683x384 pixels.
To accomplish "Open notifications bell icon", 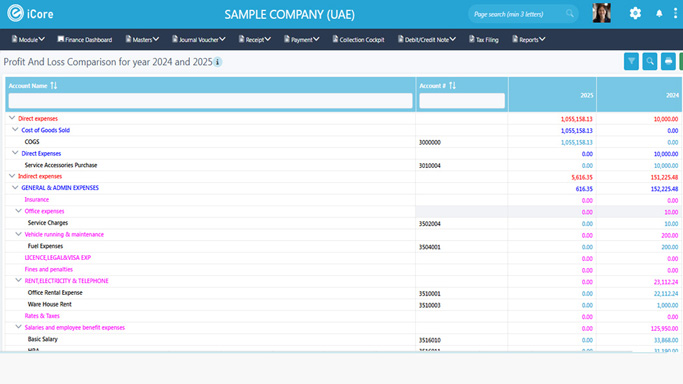I will point(659,13).
